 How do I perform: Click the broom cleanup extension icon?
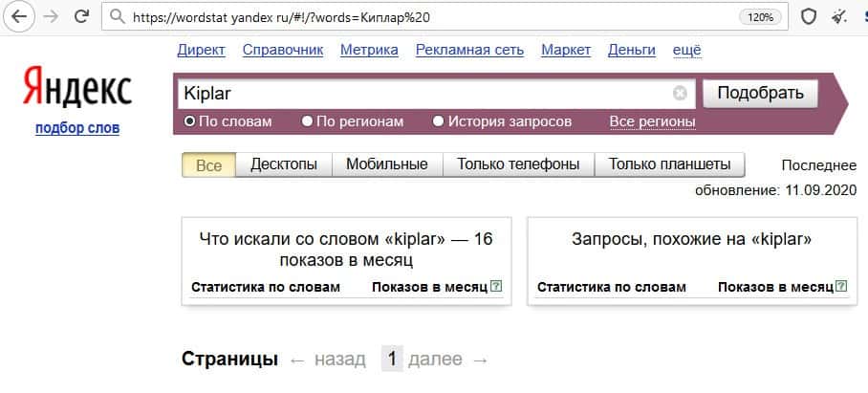(840, 17)
